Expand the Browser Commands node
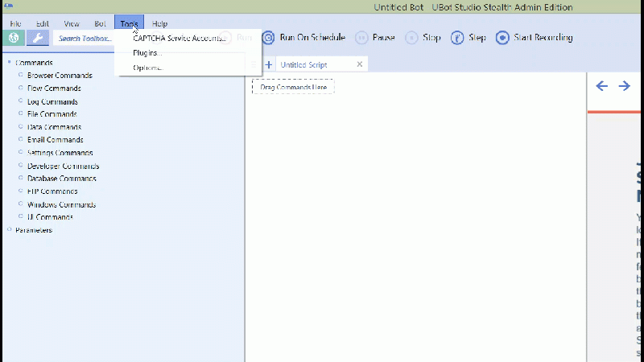 coord(21,75)
